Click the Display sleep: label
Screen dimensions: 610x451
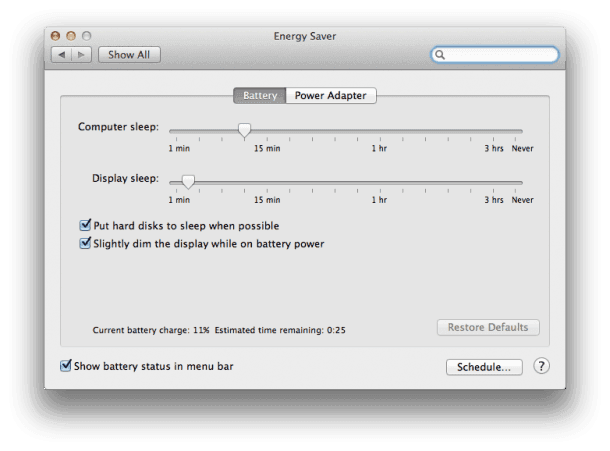pyautogui.click(x=125, y=178)
